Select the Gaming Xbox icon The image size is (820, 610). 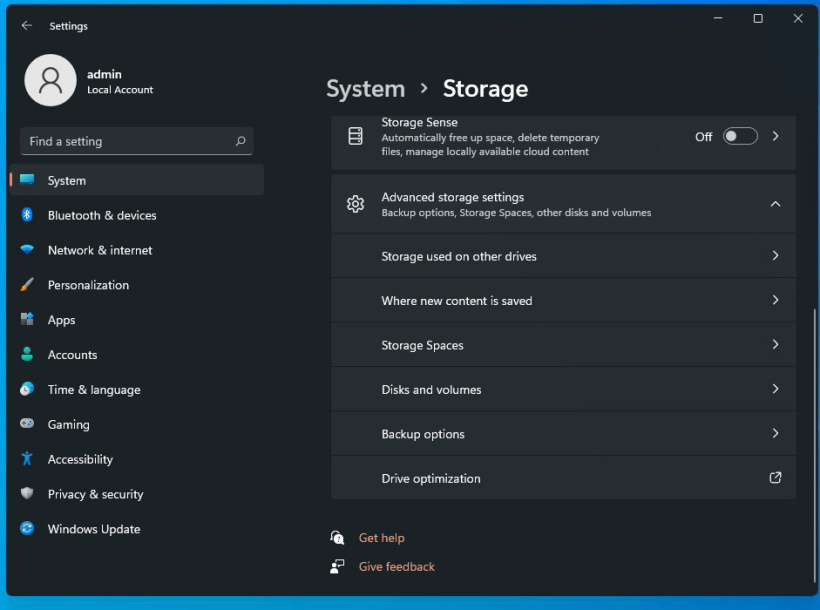(27, 424)
